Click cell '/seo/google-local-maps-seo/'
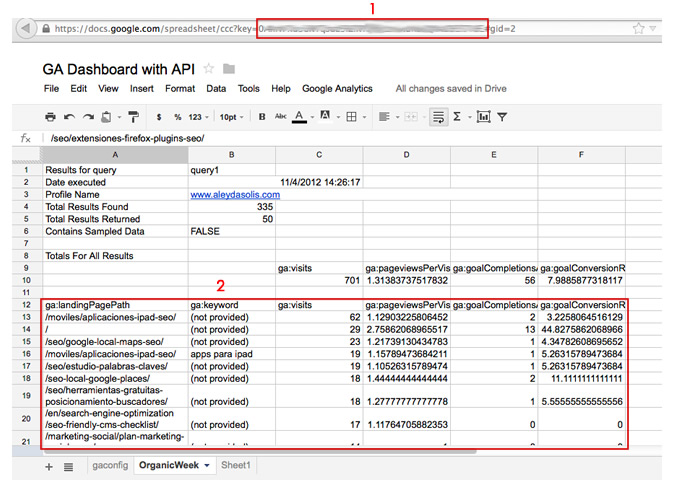Image resolution: width=674 pixels, height=491 pixels. click(x=114, y=342)
